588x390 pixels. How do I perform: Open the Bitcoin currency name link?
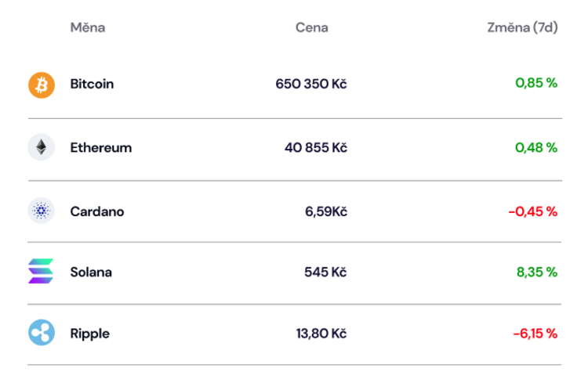pos(92,84)
